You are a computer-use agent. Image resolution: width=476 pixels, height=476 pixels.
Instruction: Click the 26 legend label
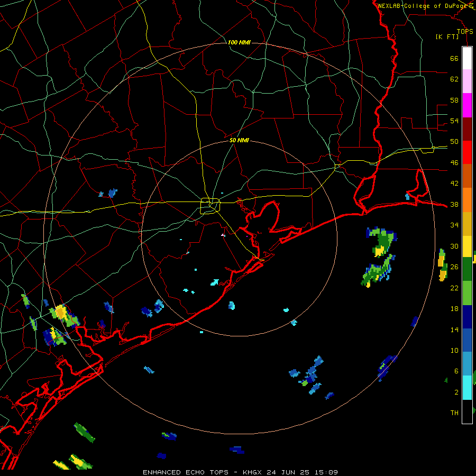(454, 267)
